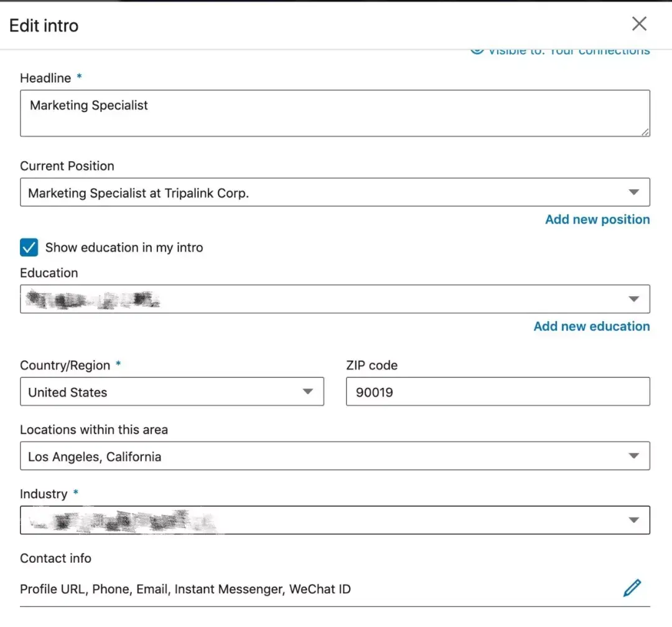Click Add new position link
The height and width of the screenshot is (627, 672).
click(x=597, y=220)
